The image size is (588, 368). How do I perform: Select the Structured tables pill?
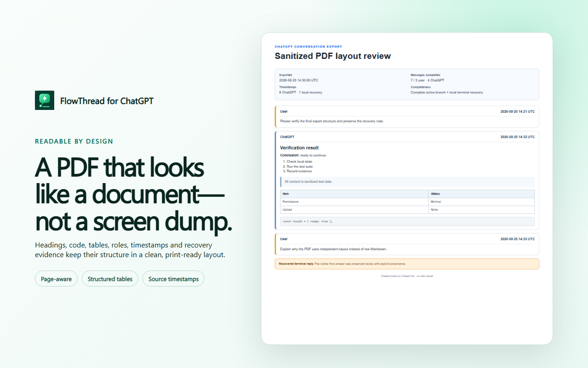(110, 279)
